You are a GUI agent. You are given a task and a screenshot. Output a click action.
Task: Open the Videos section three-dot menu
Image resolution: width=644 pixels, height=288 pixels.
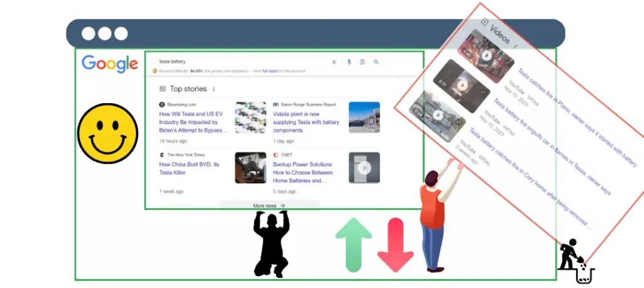[516, 45]
